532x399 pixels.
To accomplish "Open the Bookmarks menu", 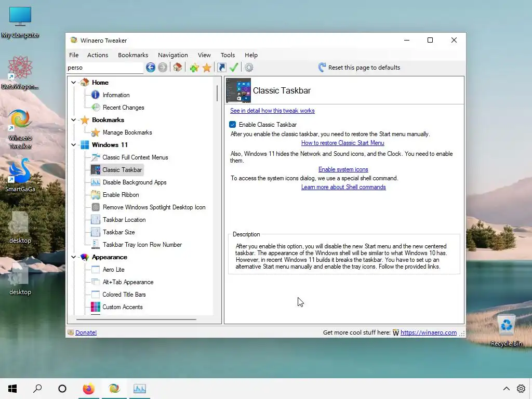I will (x=133, y=55).
